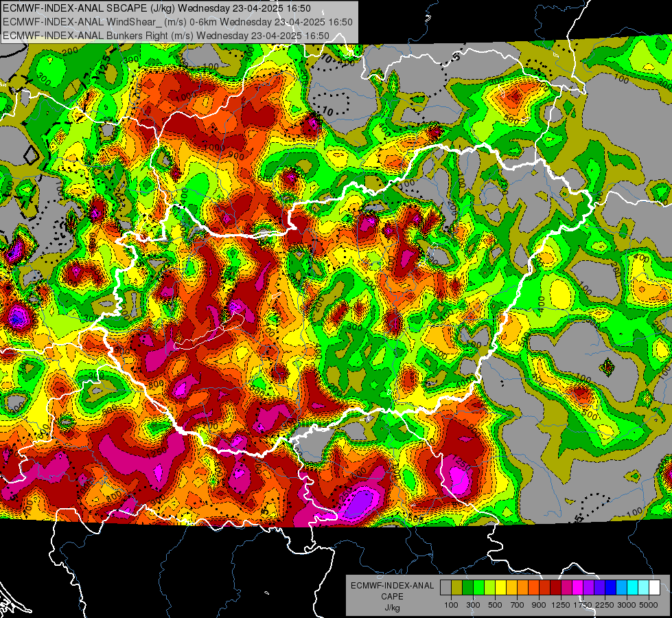Click the legend tick label 5000

[x=649, y=605]
